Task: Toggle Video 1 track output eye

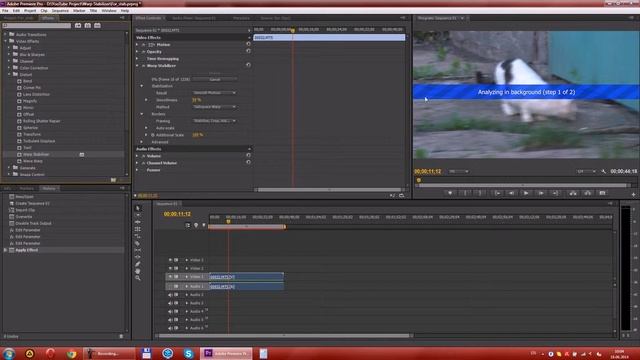Action: 170,276
